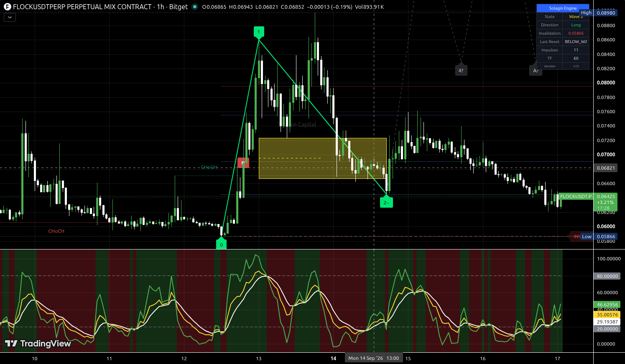Click the FLOCK symbol logo icon
Screen dimensions: 625x364
click(7, 7)
